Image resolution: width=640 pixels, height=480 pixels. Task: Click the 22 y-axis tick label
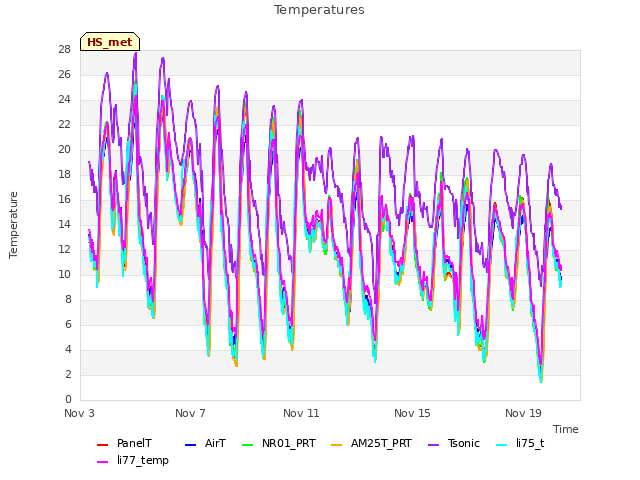[65, 125]
